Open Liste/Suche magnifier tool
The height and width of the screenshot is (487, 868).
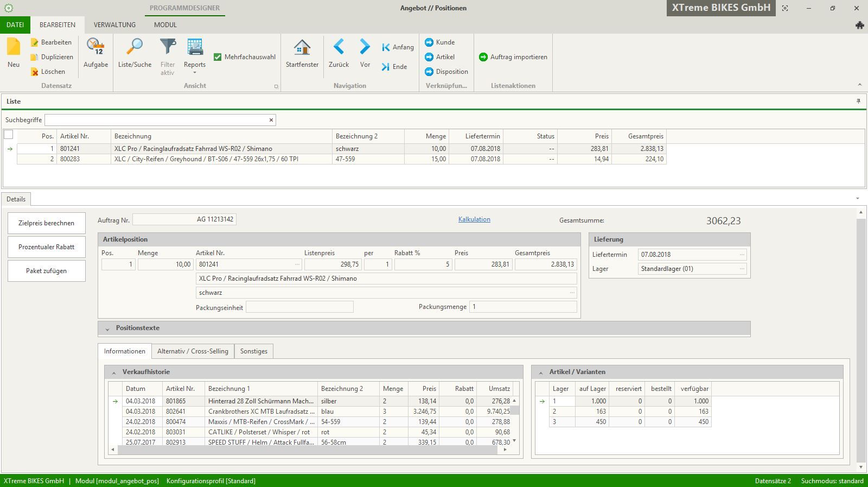pyautogui.click(x=135, y=48)
